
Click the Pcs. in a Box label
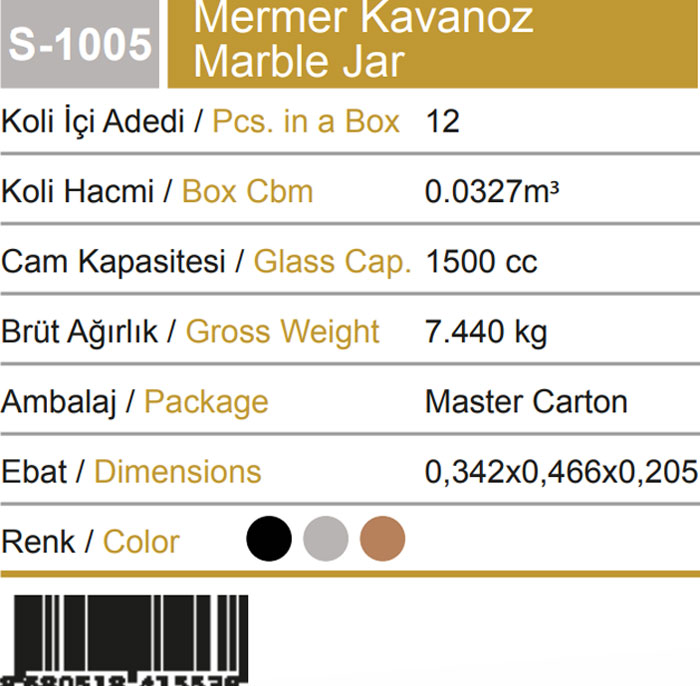tap(306, 122)
